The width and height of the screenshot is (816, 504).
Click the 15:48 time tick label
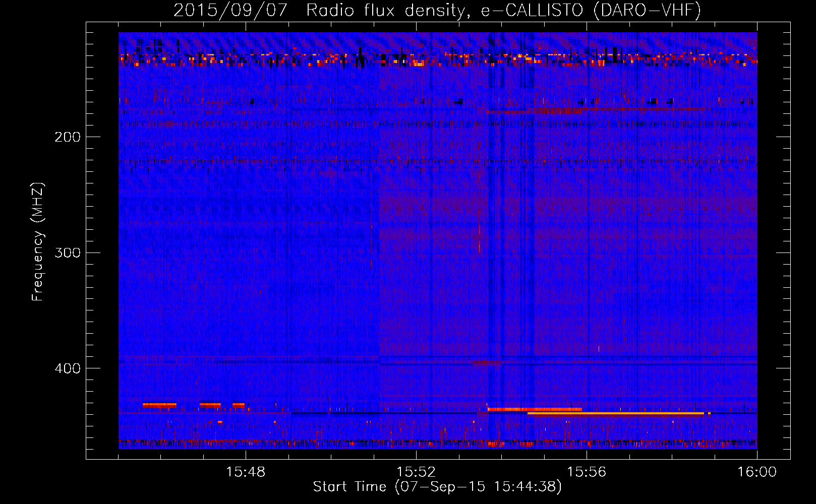tap(246, 472)
